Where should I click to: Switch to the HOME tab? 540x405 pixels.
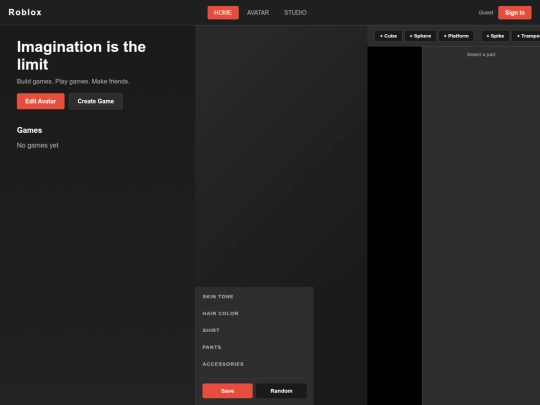(x=223, y=13)
